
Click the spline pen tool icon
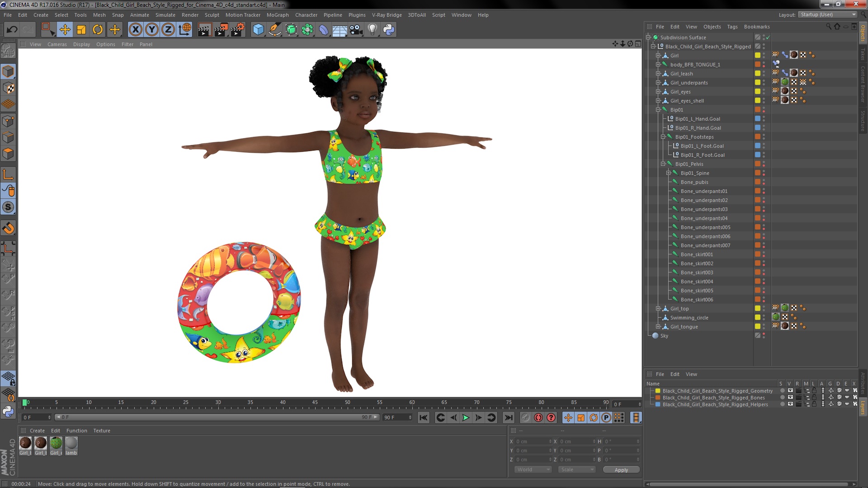(274, 30)
